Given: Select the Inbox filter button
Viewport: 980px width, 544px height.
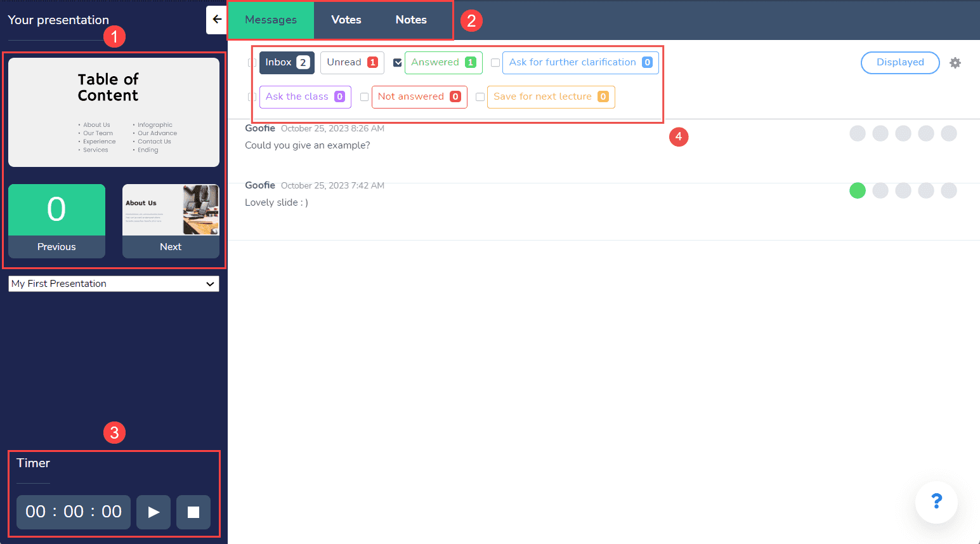Looking at the screenshot, I should click(287, 63).
